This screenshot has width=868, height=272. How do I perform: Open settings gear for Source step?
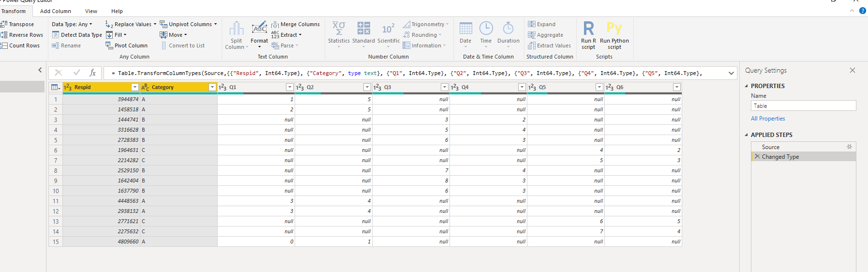click(849, 147)
